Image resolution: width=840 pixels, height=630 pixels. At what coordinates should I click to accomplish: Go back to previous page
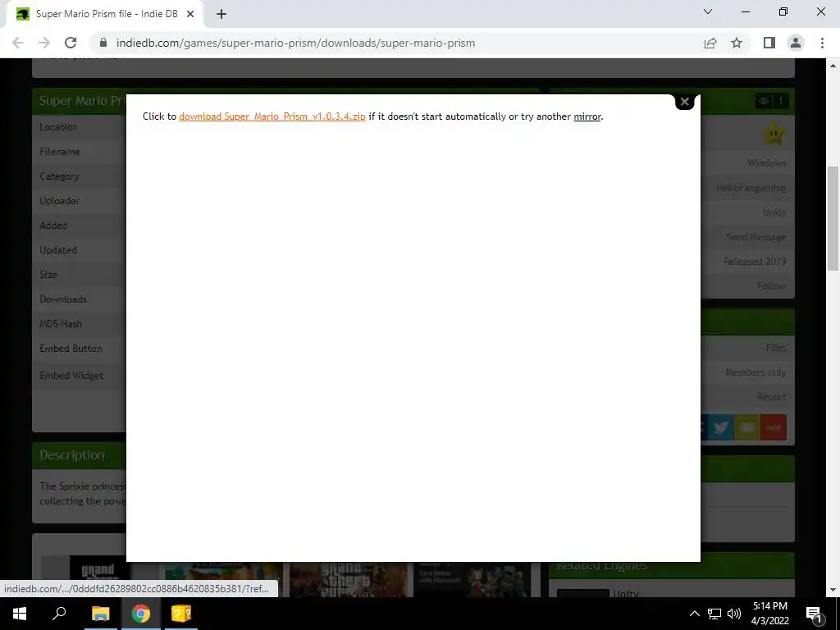tap(18, 43)
